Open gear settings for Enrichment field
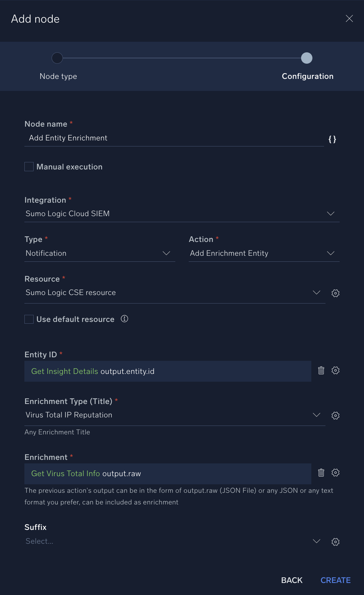This screenshot has width=364, height=595. pyautogui.click(x=335, y=473)
